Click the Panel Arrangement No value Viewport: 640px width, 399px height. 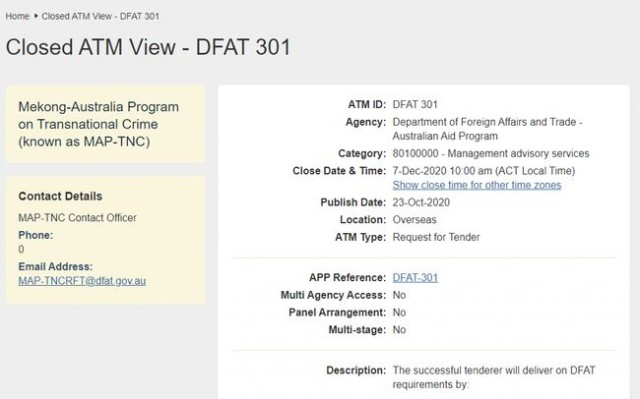tap(399, 313)
